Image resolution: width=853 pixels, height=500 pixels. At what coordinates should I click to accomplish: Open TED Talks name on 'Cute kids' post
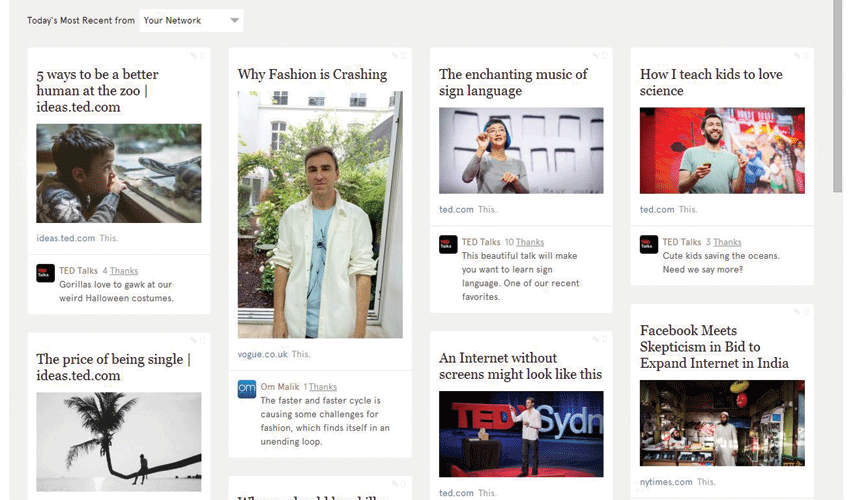click(x=682, y=242)
